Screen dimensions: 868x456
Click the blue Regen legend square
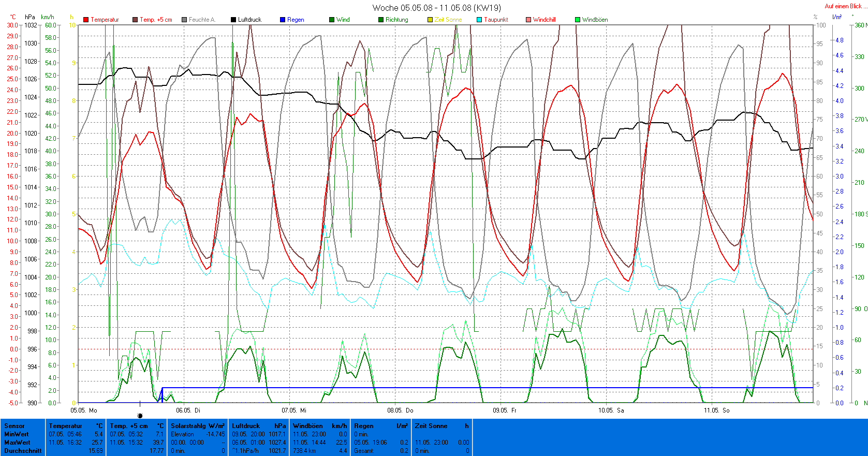coord(283,20)
